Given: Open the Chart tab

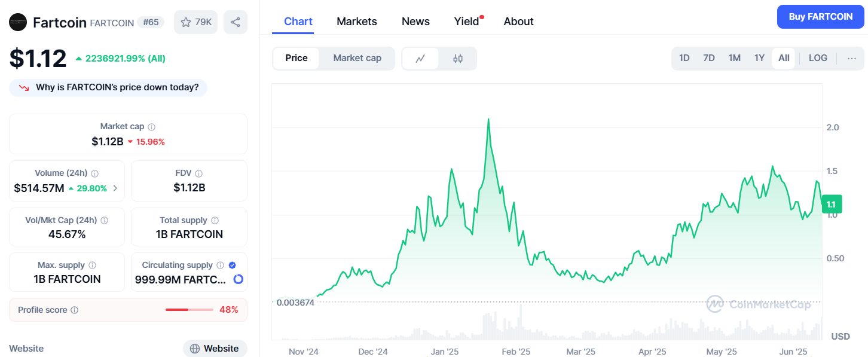Looking at the screenshot, I should [298, 22].
